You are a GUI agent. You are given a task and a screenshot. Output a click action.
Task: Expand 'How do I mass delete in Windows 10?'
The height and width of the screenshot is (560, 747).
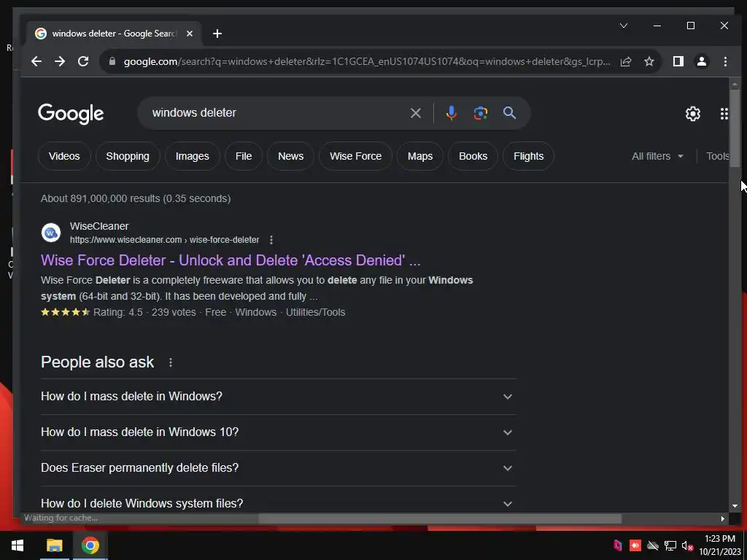pos(279,432)
